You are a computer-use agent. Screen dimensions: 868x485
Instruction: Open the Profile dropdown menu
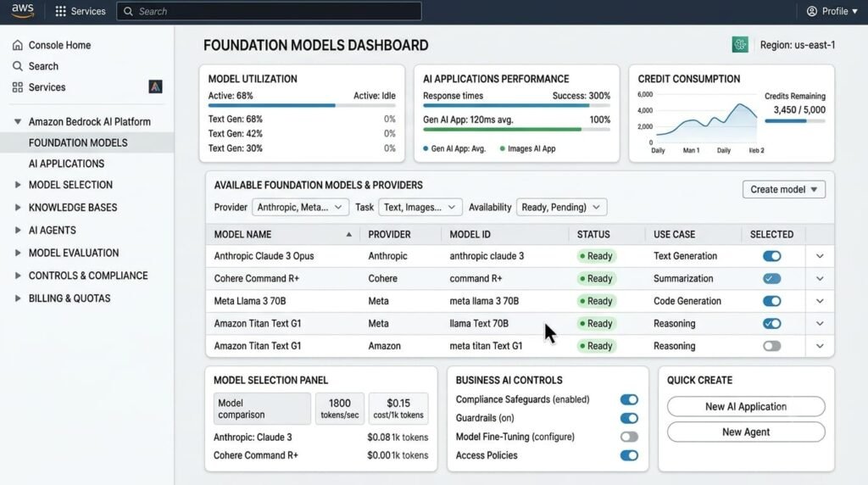coord(832,11)
